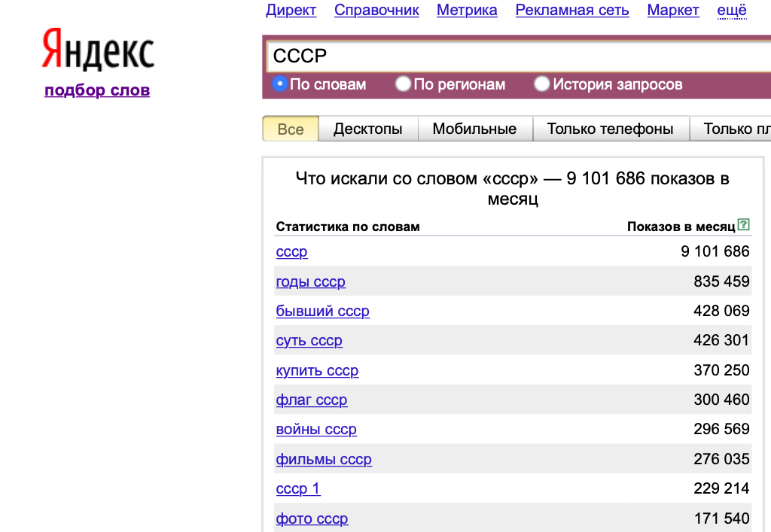
Task: Open the Только телефоны tab
Action: point(610,129)
